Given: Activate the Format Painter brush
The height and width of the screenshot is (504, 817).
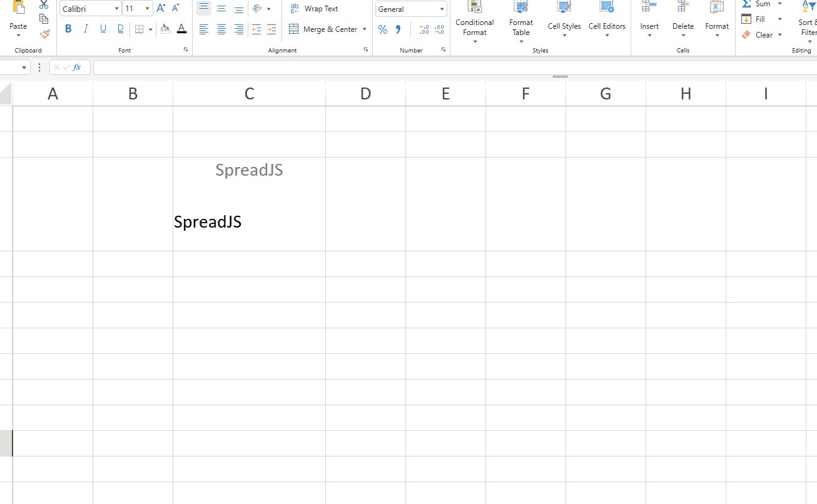Looking at the screenshot, I should (x=44, y=34).
